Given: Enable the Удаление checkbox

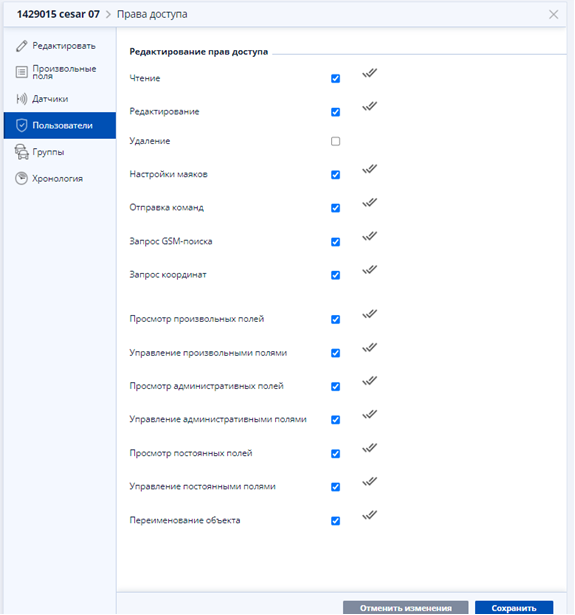Looking at the screenshot, I should click(335, 141).
